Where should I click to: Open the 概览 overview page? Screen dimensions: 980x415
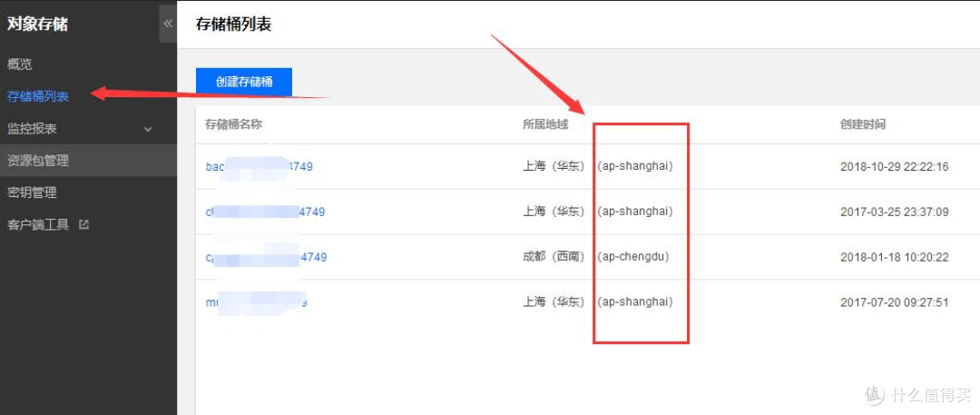19,64
